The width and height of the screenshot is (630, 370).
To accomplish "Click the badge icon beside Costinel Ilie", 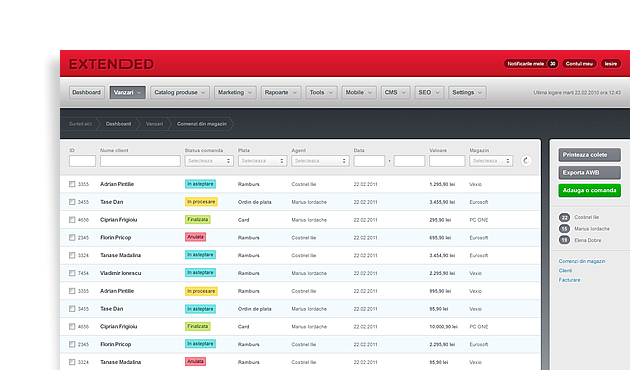I will (x=564, y=217).
